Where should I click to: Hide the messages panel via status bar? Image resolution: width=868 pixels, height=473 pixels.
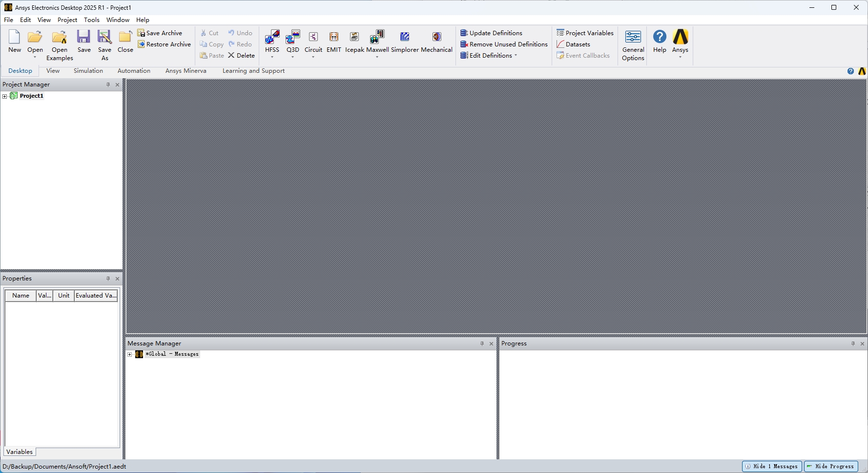coord(772,466)
